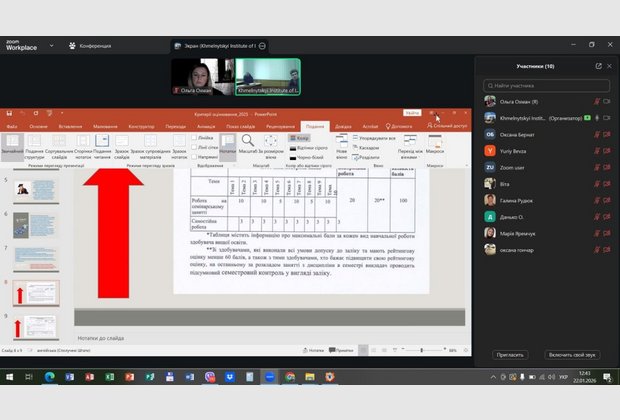Screen dimensions: 620x420
Task: Click Нове вікно in ribbon
Action: point(341,147)
